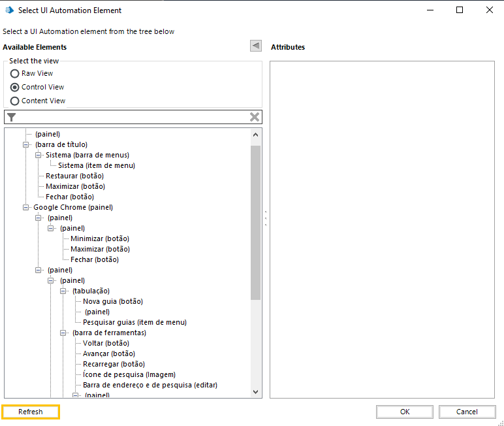504x426 pixels.
Task: Select Pesquisar guias (item de menu)
Action: pyautogui.click(x=134, y=322)
